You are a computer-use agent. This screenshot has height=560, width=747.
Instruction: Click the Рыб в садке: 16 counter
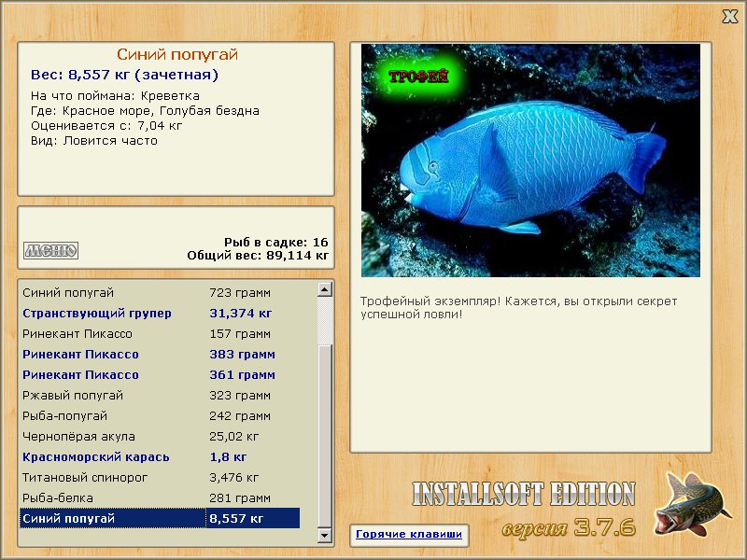tap(276, 243)
